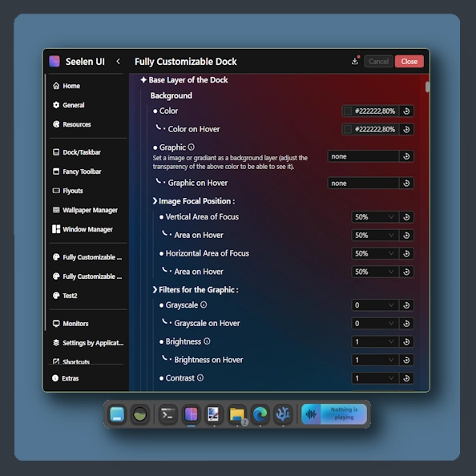Image resolution: width=476 pixels, height=476 pixels.
Task: Show info for Contrast setting
Action: pyautogui.click(x=200, y=377)
